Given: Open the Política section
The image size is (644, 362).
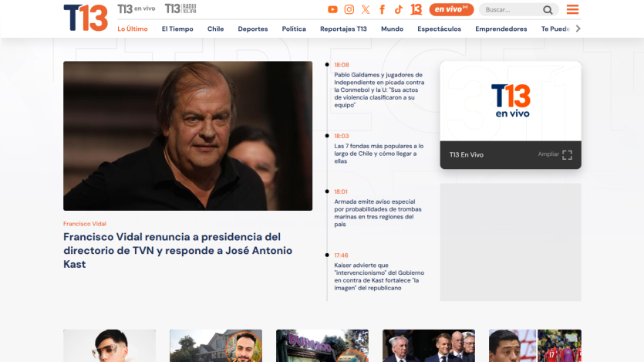Looking at the screenshot, I should (x=294, y=29).
